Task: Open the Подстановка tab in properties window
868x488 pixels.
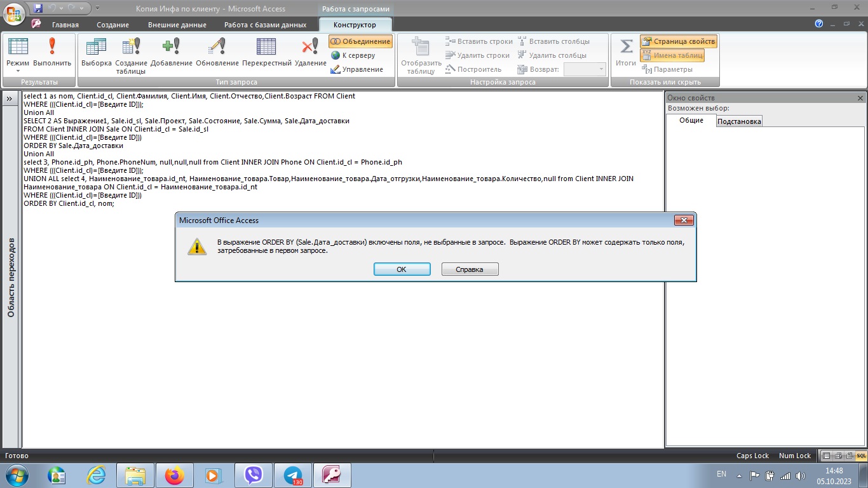Action: click(x=739, y=121)
